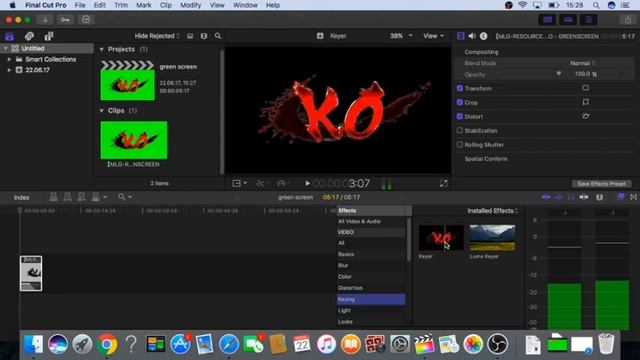Show the video inspector tab icon
The image size is (640, 360).
461,36
